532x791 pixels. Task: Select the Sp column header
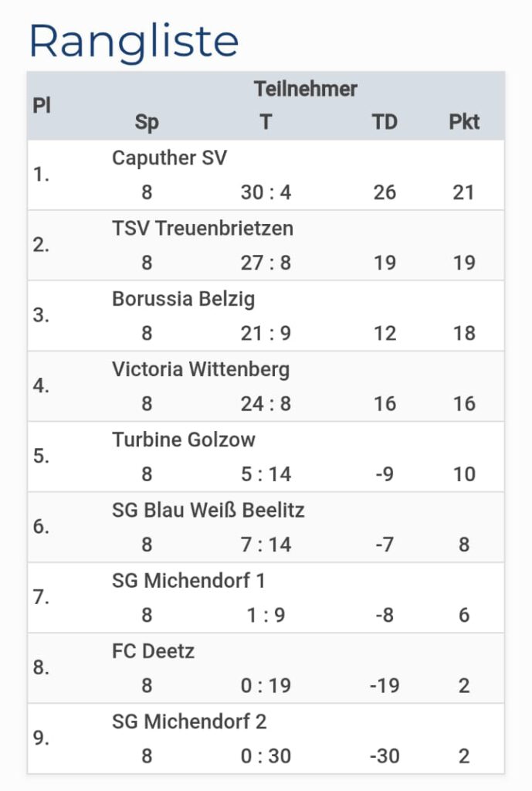(x=147, y=122)
